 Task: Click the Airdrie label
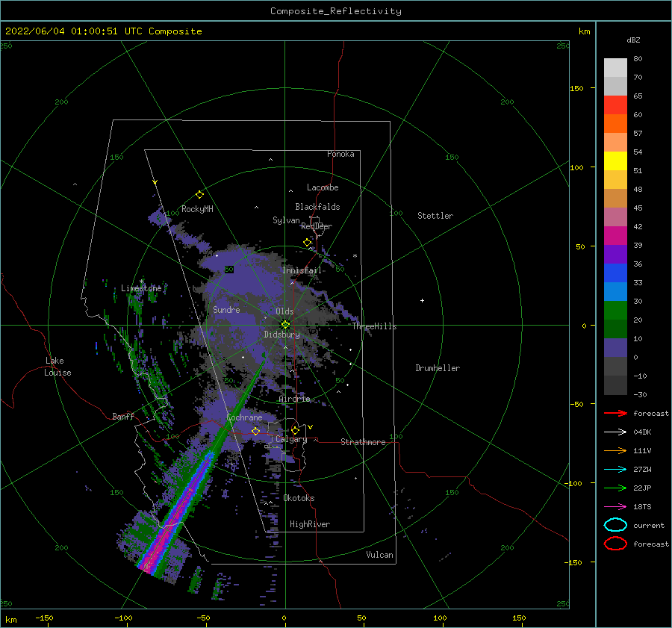point(294,399)
